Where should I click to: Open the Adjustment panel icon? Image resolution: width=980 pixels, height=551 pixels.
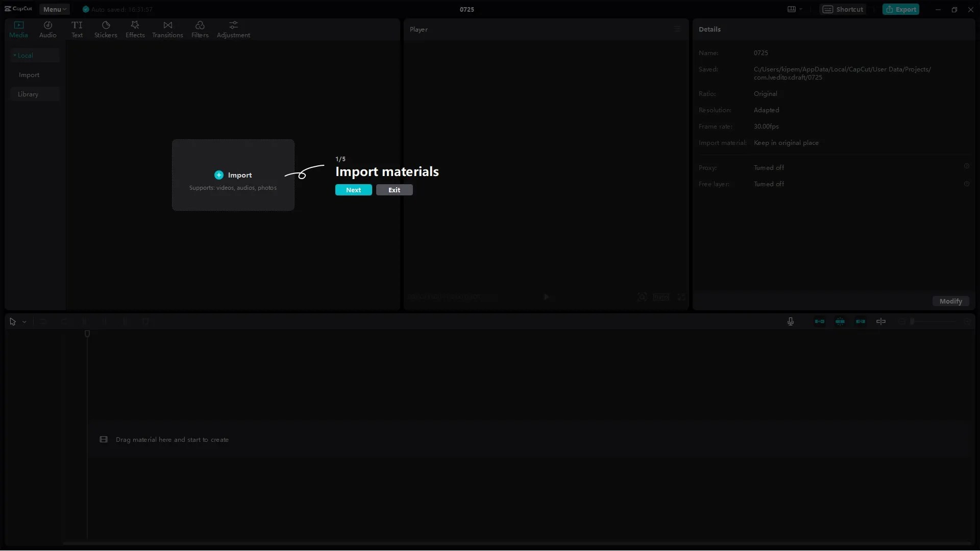pyautogui.click(x=233, y=25)
